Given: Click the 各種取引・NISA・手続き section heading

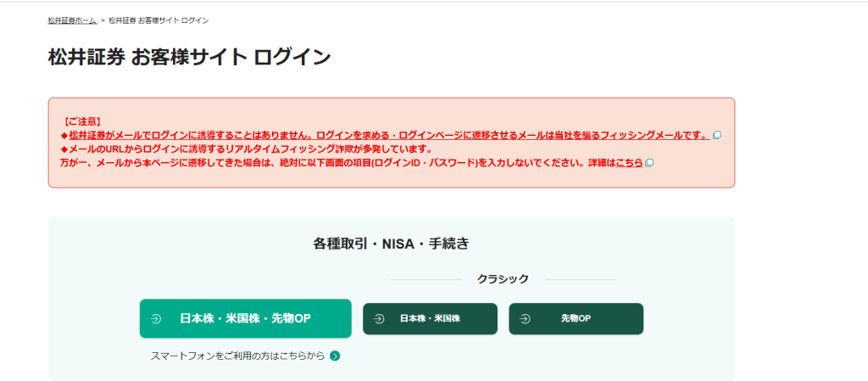Looking at the screenshot, I should pos(391,244).
